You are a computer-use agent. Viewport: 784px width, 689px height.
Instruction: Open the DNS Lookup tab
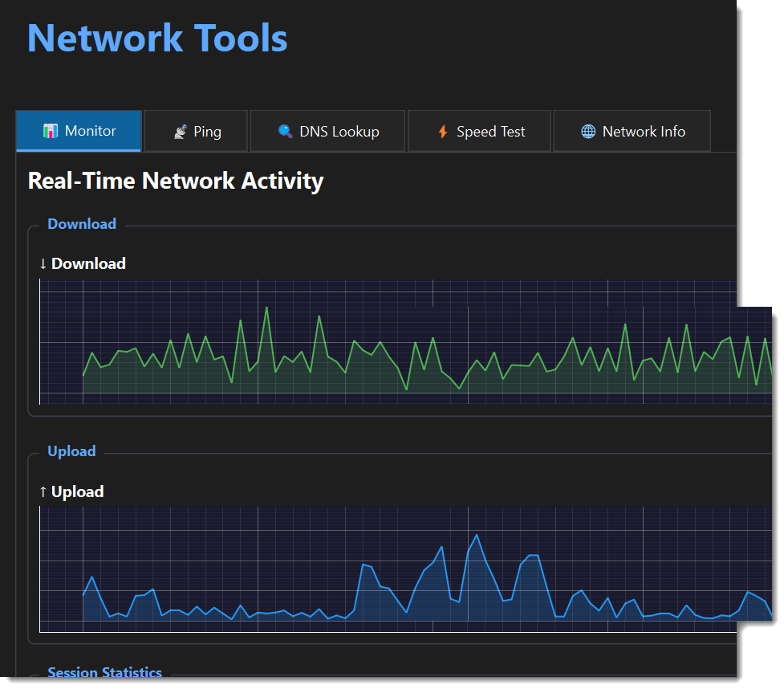click(x=327, y=131)
